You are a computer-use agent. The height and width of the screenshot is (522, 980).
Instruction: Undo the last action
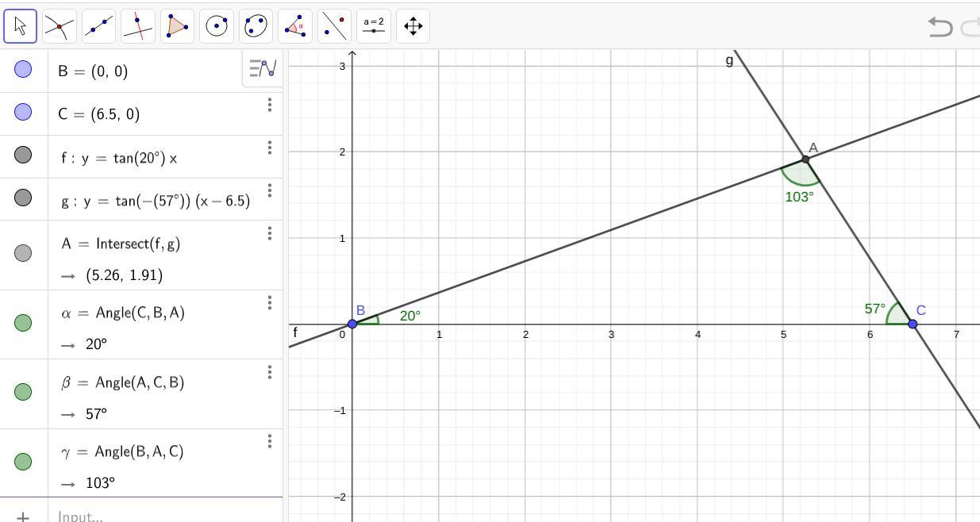(940, 27)
